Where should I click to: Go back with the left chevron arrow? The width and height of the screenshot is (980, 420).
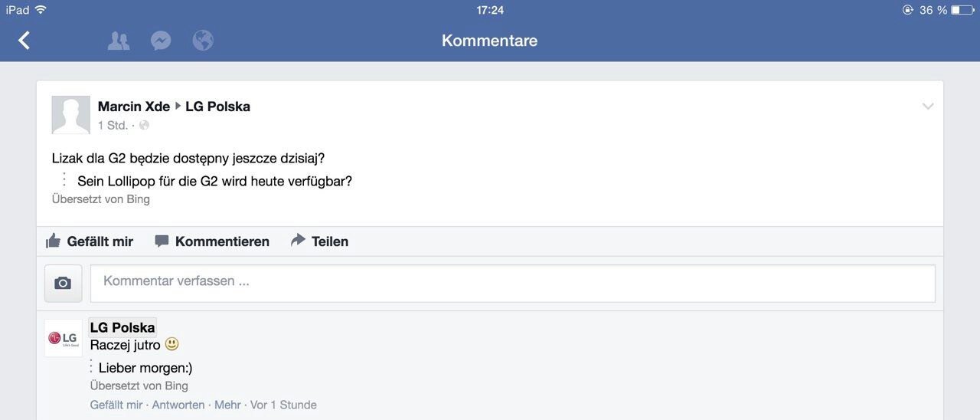24,41
